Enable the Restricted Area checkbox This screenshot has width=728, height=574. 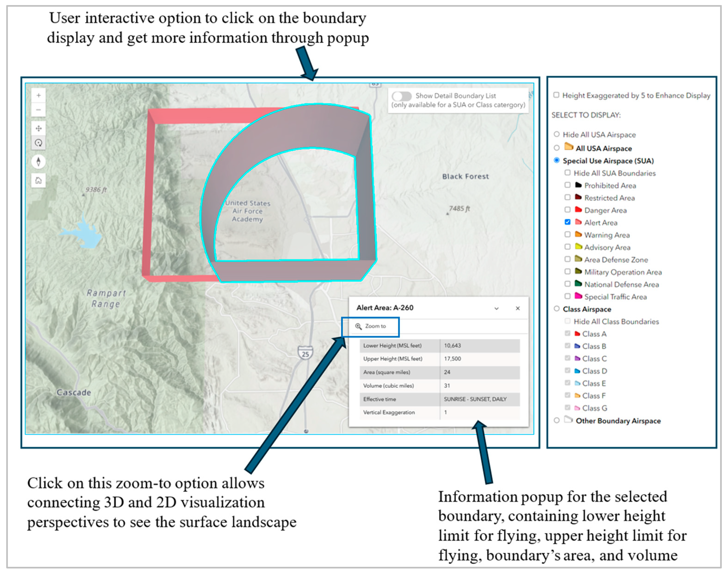tap(567, 197)
